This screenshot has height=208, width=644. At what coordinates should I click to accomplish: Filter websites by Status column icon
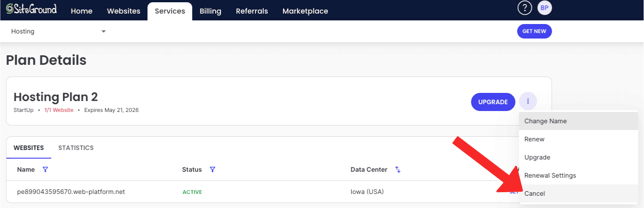coord(213,169)
